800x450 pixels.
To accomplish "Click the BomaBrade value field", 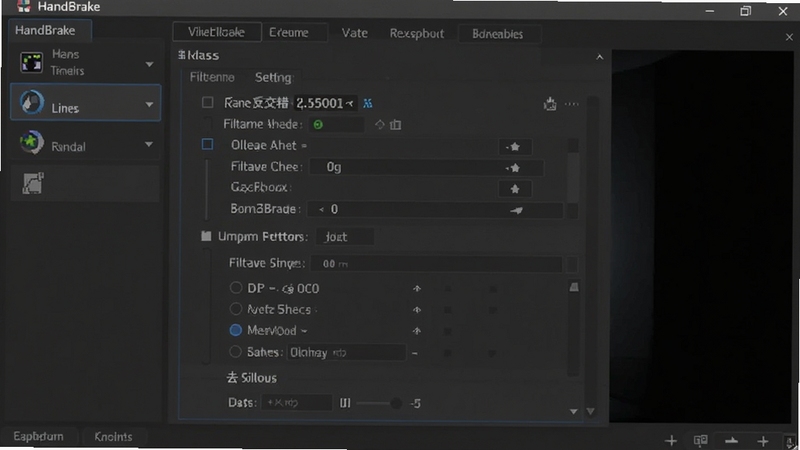I will [435, 209].
